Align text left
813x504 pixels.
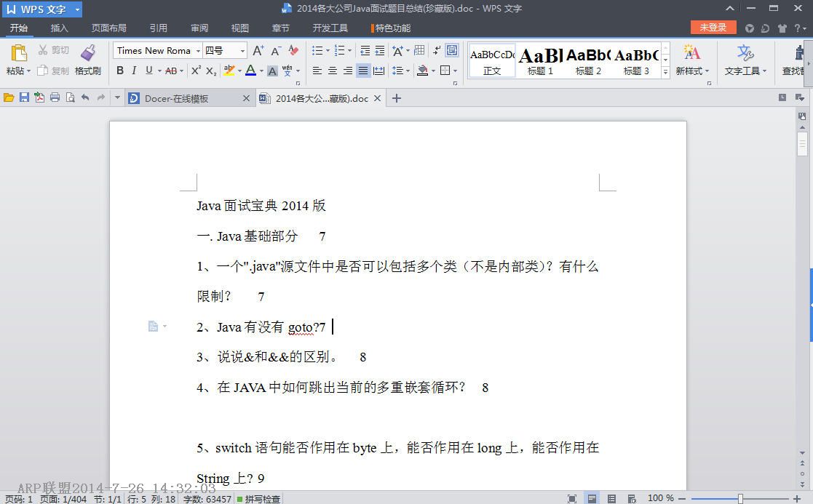click(x=317, y=71)
